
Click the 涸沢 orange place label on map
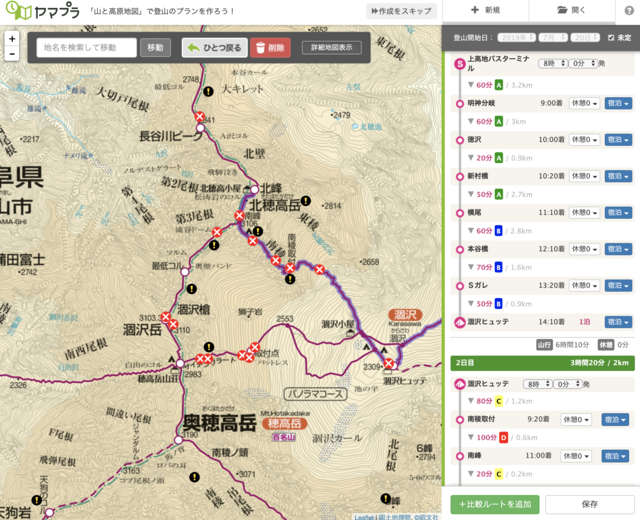pyautogui.click(x=405, y=315)
